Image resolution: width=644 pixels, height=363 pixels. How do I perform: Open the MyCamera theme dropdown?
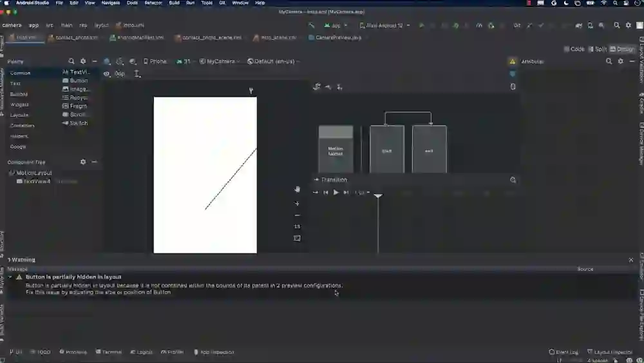219,61
